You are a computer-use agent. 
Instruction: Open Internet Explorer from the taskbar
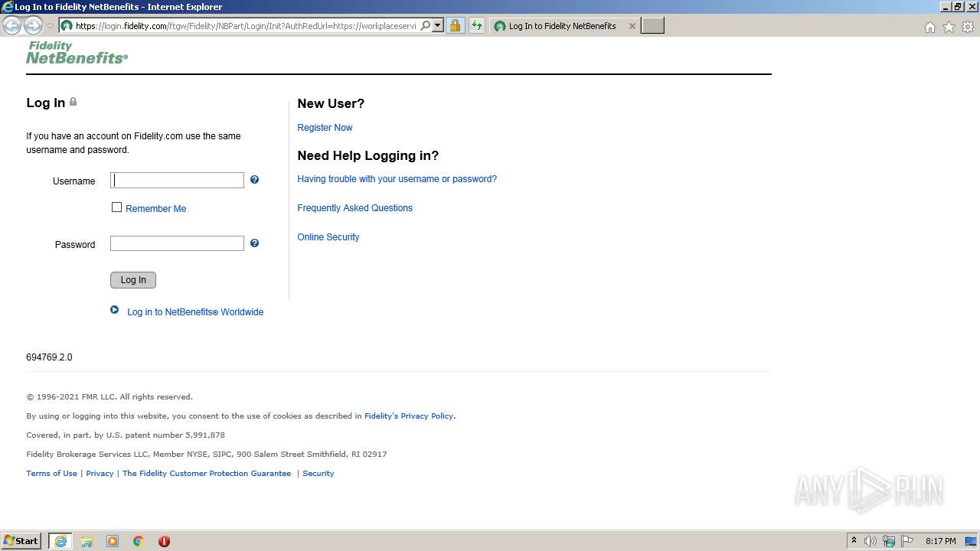(60, 541)
